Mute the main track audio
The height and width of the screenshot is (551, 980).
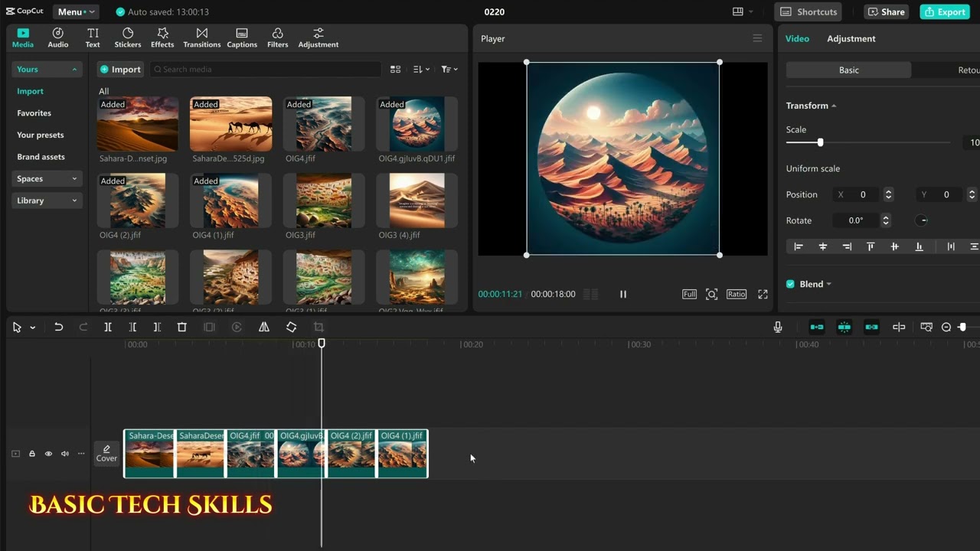pos(65,454)
